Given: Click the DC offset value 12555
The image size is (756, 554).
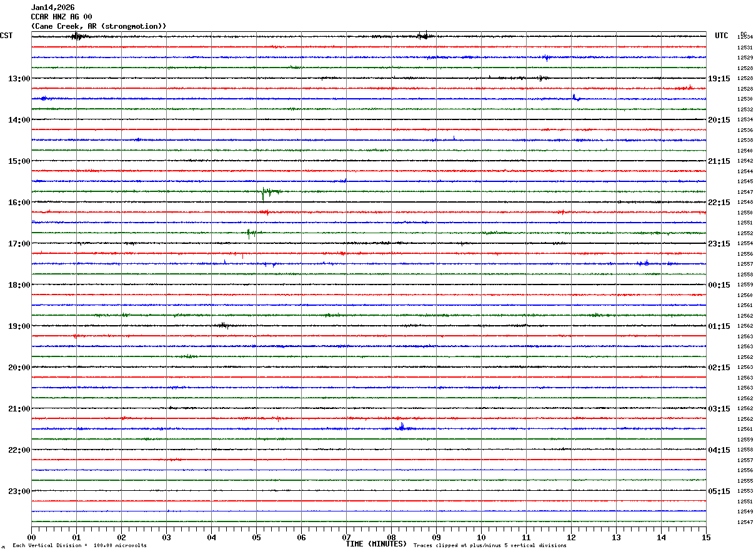Looking at the screenshot, I should tap(745, 481).
